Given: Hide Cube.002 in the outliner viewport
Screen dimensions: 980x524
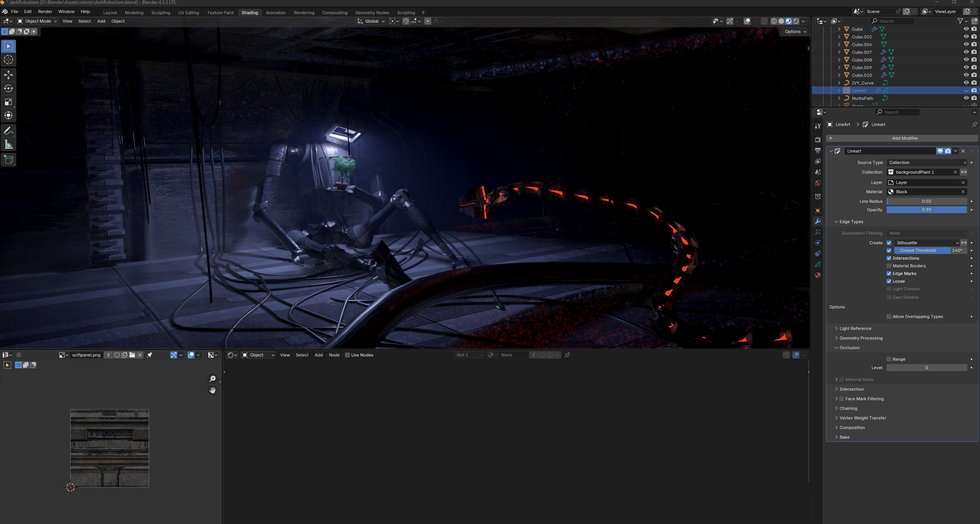Looking at the screenshot, I should 966,37.
